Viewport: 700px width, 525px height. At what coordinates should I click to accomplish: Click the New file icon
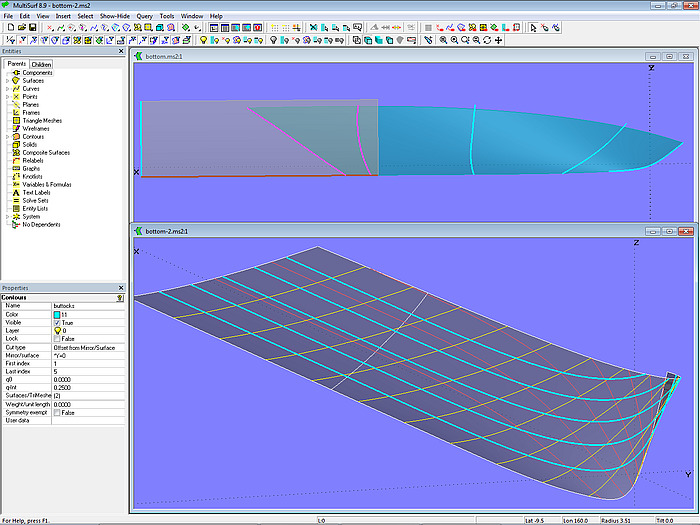click(x=9, y=28)
